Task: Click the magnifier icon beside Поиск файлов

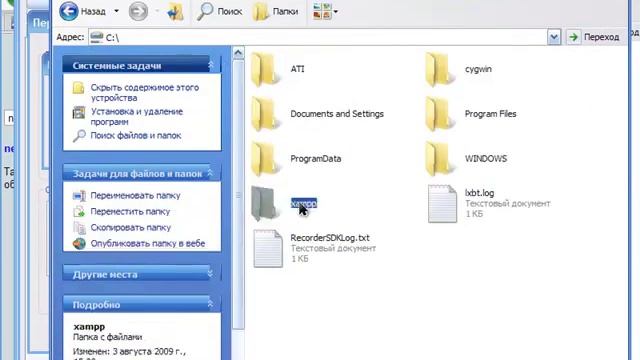Action: coord(79,136)
